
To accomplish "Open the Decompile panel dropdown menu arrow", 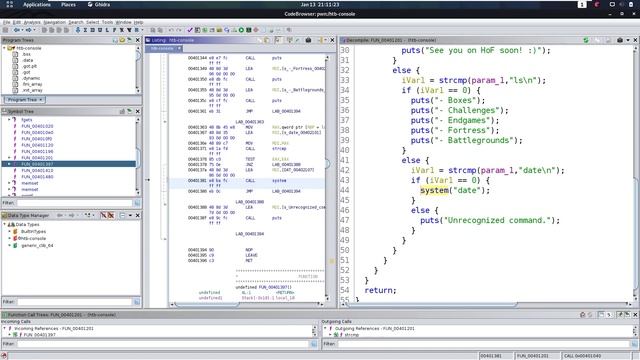I will tap(628, 40).
